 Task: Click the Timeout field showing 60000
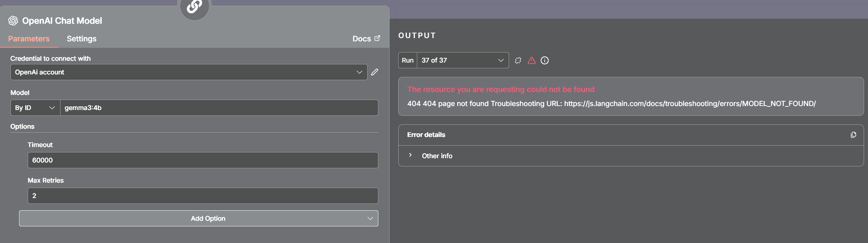click(203, 160)
